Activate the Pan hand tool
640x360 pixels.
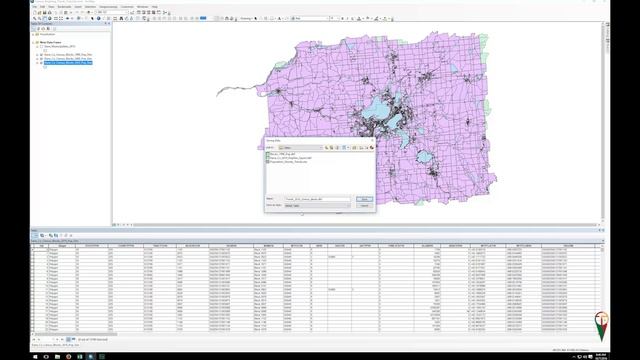tap(45, 18)
